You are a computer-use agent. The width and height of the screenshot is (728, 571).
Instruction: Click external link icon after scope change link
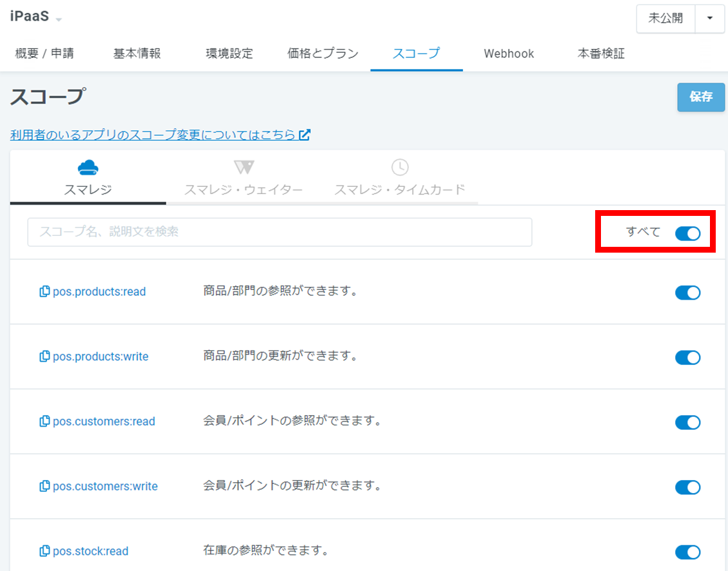pyautogui.click(x=304, y=135)
